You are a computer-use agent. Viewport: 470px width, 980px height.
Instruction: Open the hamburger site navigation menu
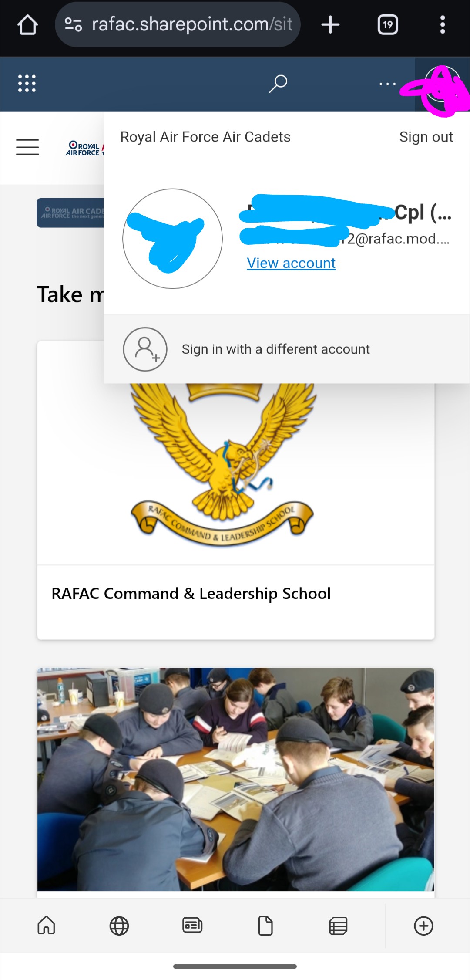coord(27,147)
